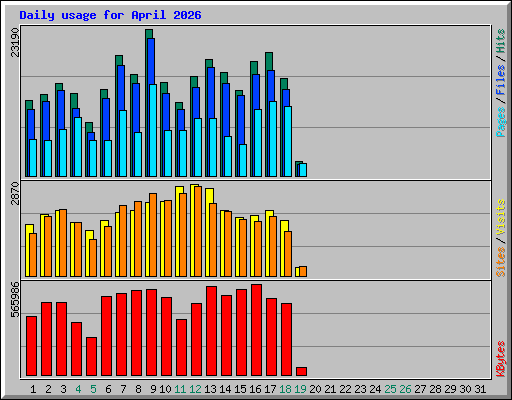Click the 2870 axis value

tap(15, 193)
